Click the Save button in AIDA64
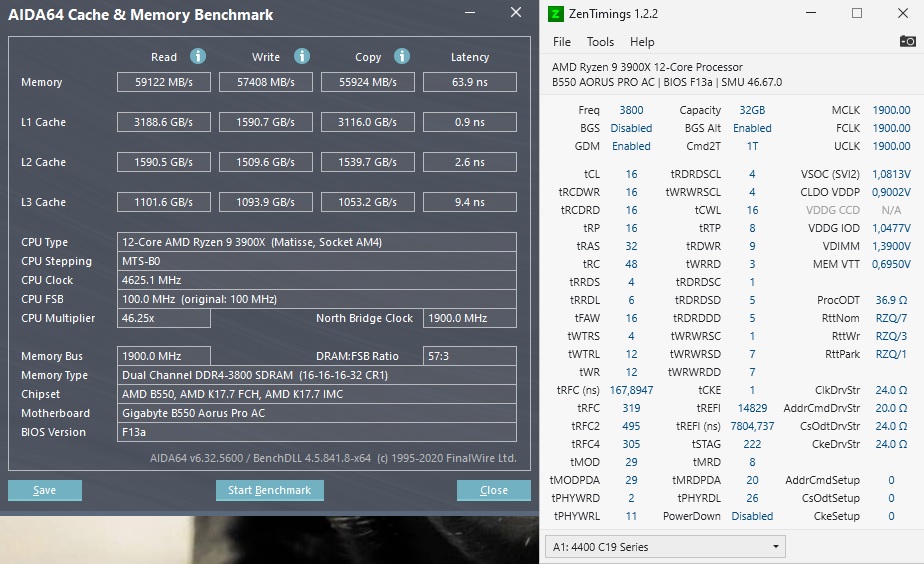This screenshot has height=564, width=924. click(45, 490)
